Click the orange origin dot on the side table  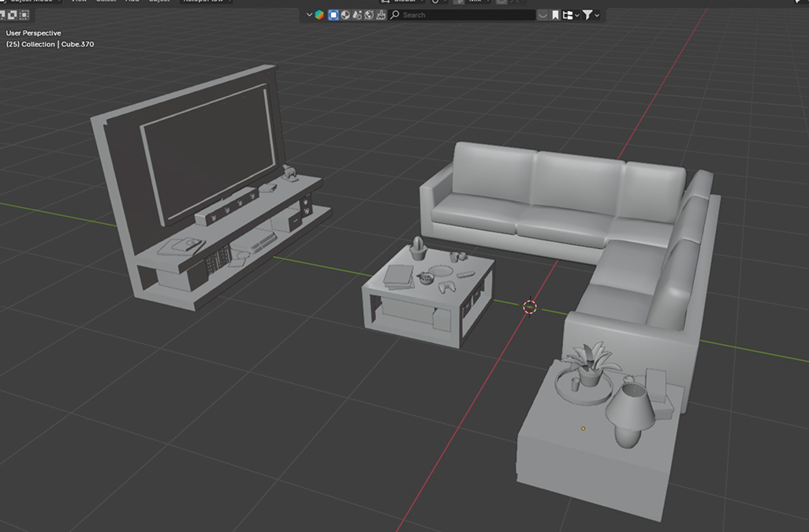coord(583,429)
